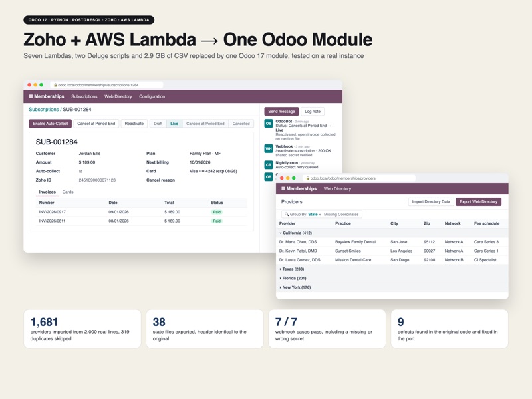
Task: Open invoice INV/2026/0811 row
Action: pyautogui.click(x=142, y=221)
